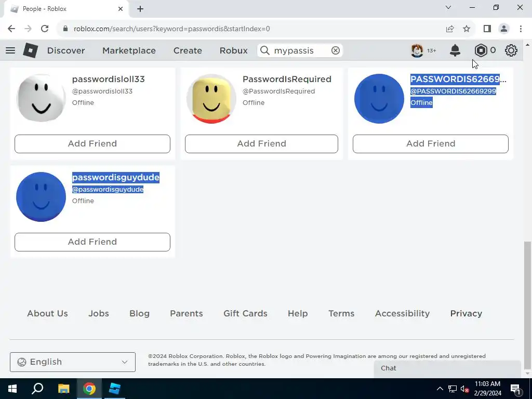Click the search magnifier icon in Roblox bar
The height and width of the screenshot is (399, 532).
pos(265,50)
